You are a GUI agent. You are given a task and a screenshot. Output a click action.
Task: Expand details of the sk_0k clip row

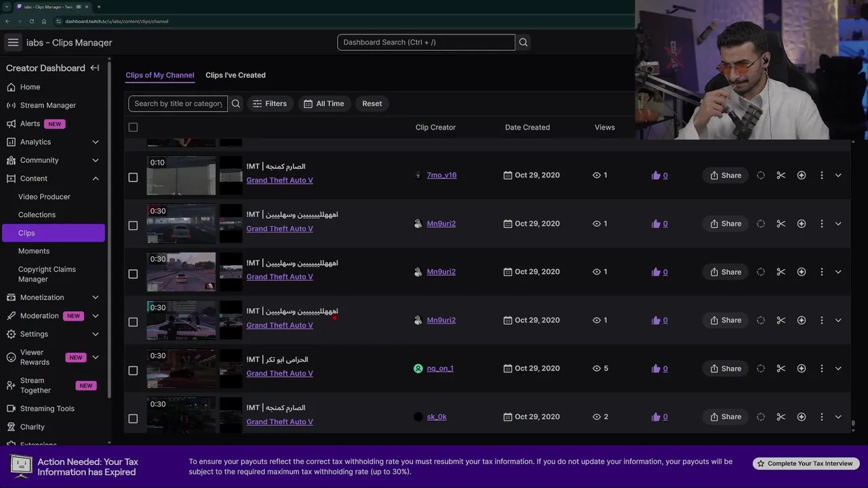coord(838,417)
